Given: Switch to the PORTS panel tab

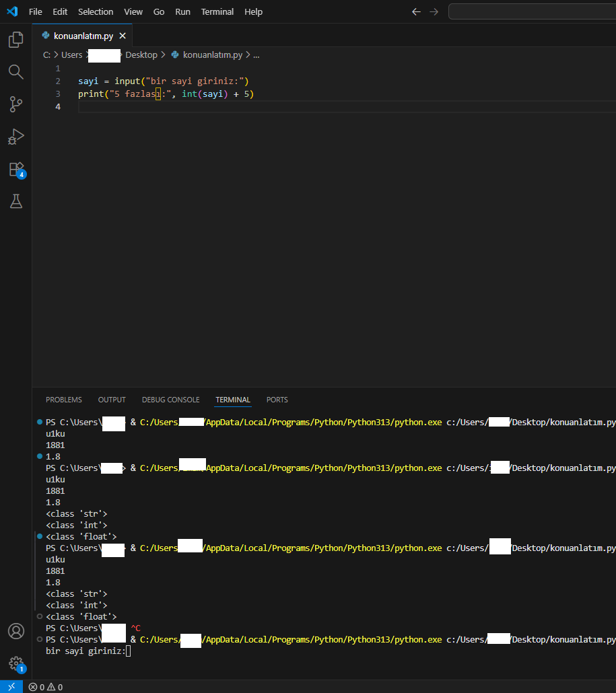Looking at the screenshot, I should (277, 400).
